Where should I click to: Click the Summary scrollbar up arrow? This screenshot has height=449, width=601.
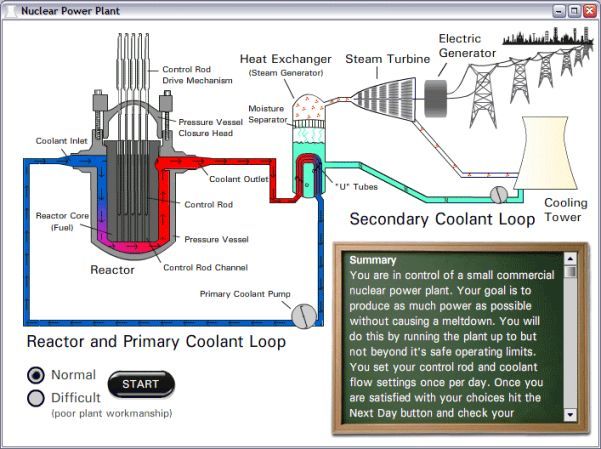point(570,259)
